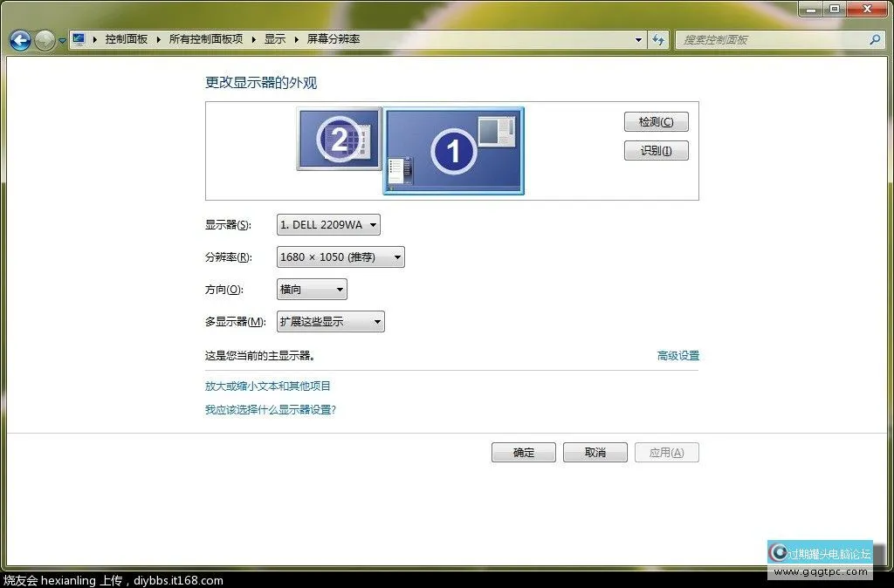Select monitor 2 thumbnail in display layout
This screenshot has width=894, height=588.
(x=339, y=139)
